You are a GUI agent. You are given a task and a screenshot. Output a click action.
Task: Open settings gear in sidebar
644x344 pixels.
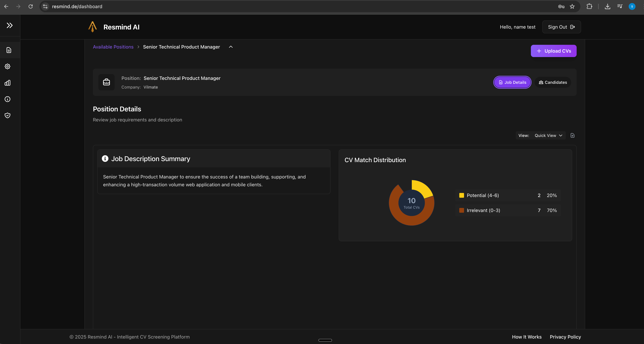[7, 67]
